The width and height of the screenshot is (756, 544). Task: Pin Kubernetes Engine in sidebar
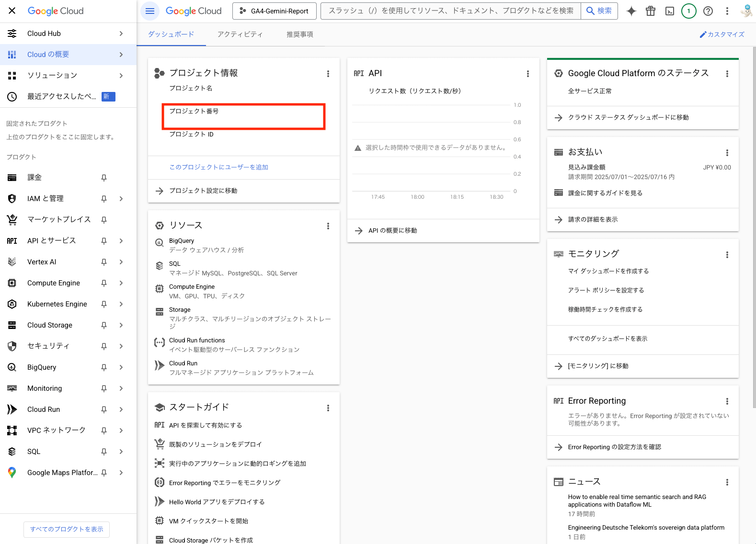coord(104,304)
